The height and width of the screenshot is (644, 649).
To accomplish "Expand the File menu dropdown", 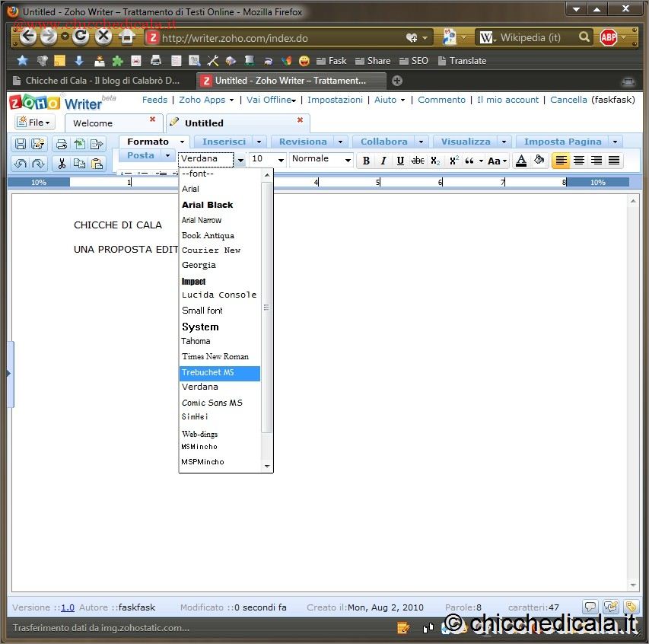I will tap(34, 123).
